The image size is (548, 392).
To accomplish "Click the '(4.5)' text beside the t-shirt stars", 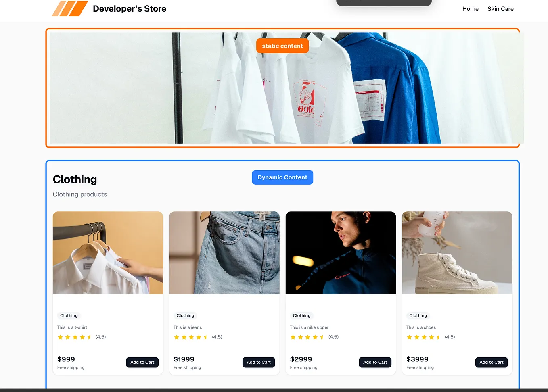I will click(100, 337).
